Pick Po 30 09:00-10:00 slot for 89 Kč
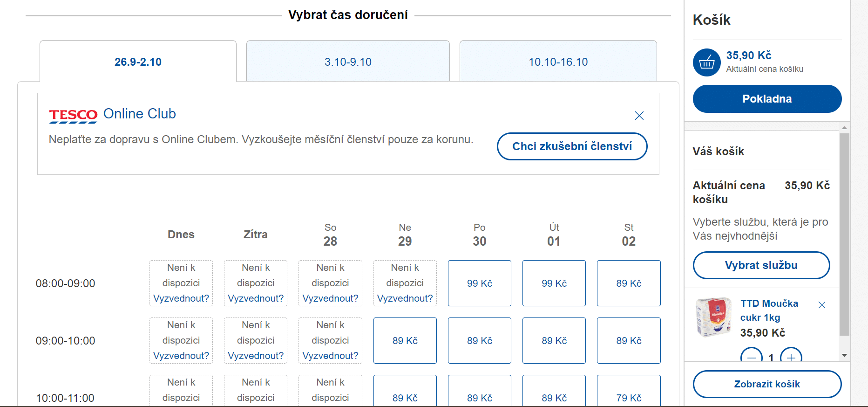This screenshot has height=407, width=868. [x=480, y=340]
